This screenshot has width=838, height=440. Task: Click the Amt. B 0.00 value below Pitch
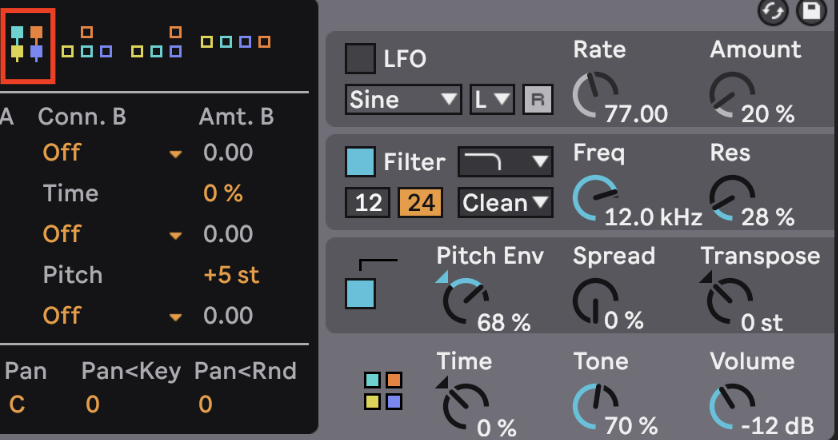point(228,315)
